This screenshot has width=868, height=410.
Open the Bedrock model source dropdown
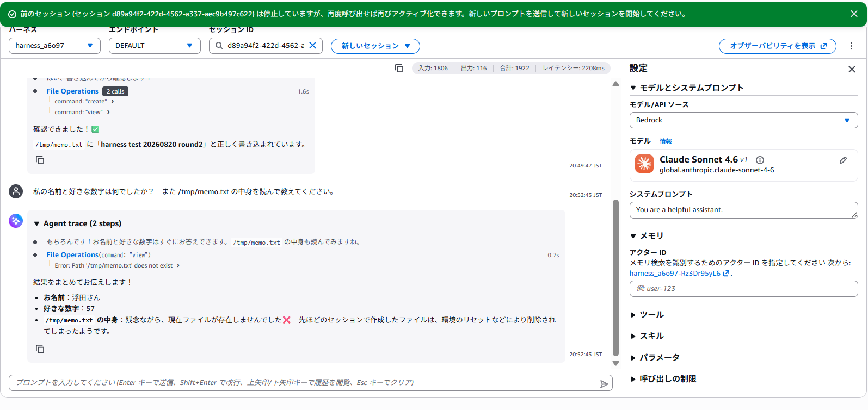743,120
